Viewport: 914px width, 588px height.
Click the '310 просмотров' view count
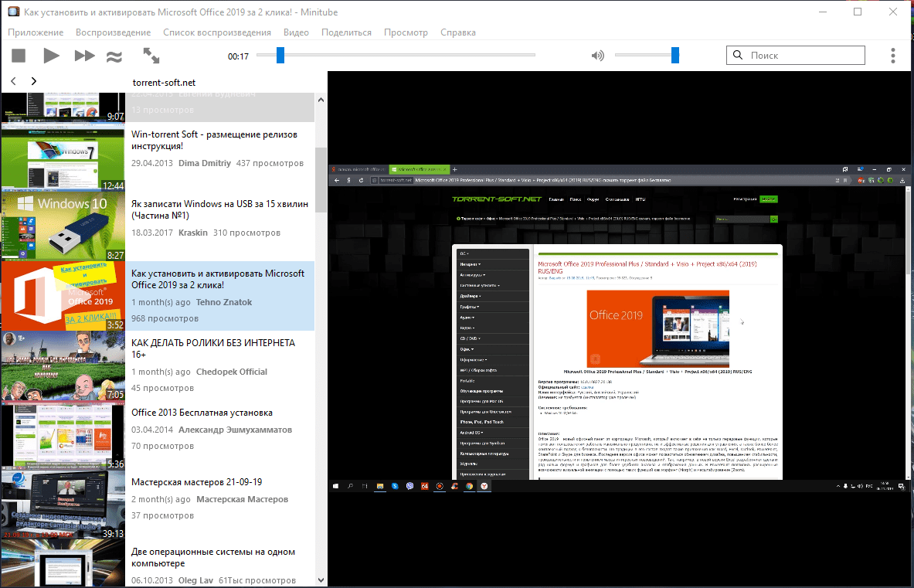click(x=246, y=233)
